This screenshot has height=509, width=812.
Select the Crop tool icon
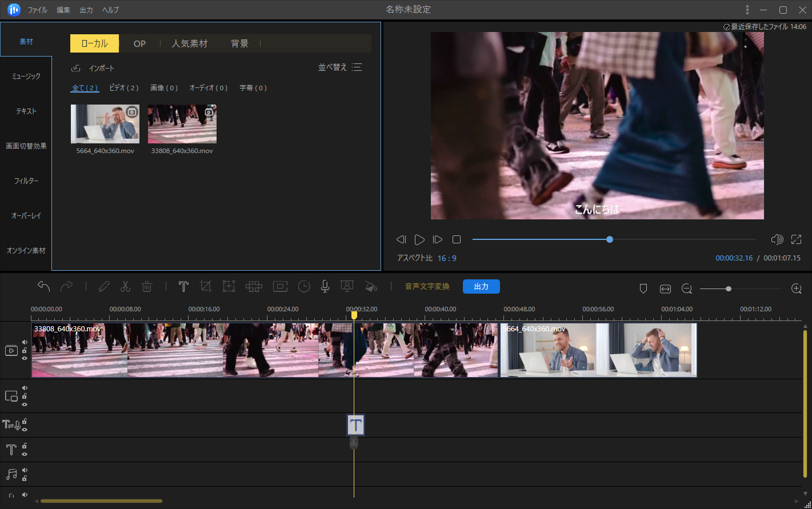(206, 286)
